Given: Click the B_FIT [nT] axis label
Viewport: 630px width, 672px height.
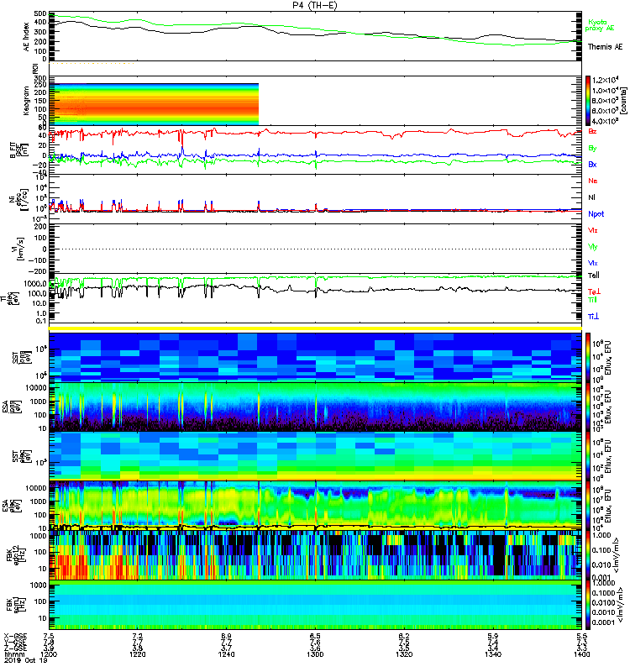Looking at the screenshot, I should tap(18, 150).
